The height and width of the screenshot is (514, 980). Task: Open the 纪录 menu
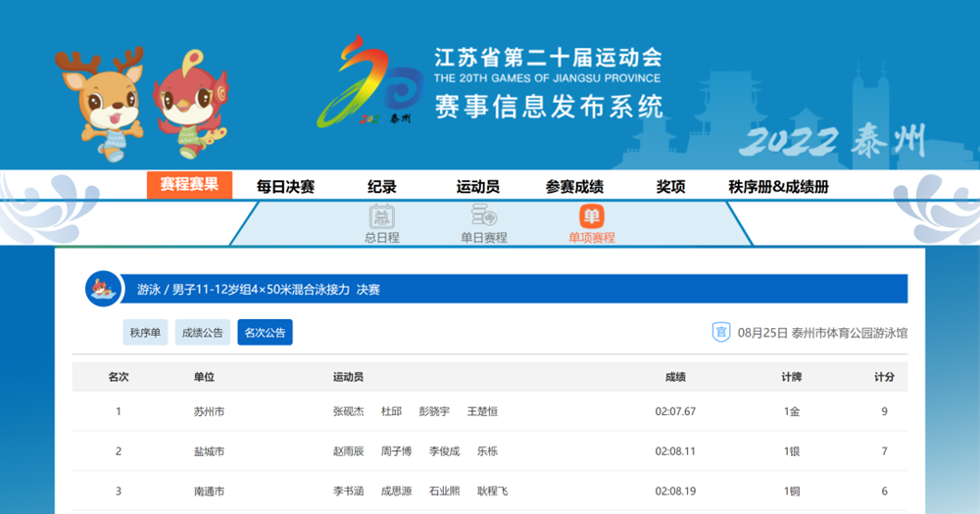click(x=382, y=187)
